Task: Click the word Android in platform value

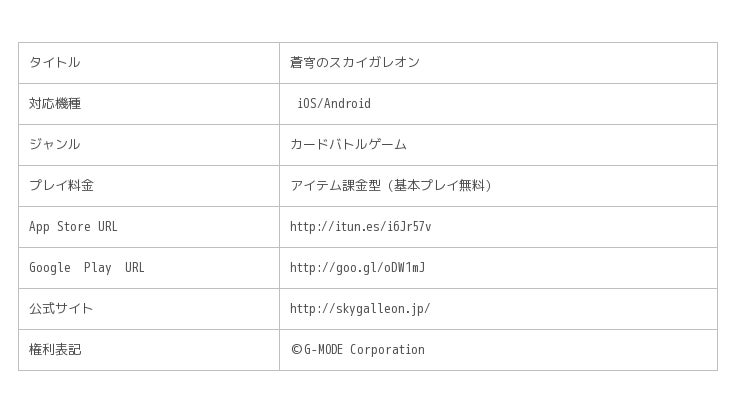Action: [347, 104]
